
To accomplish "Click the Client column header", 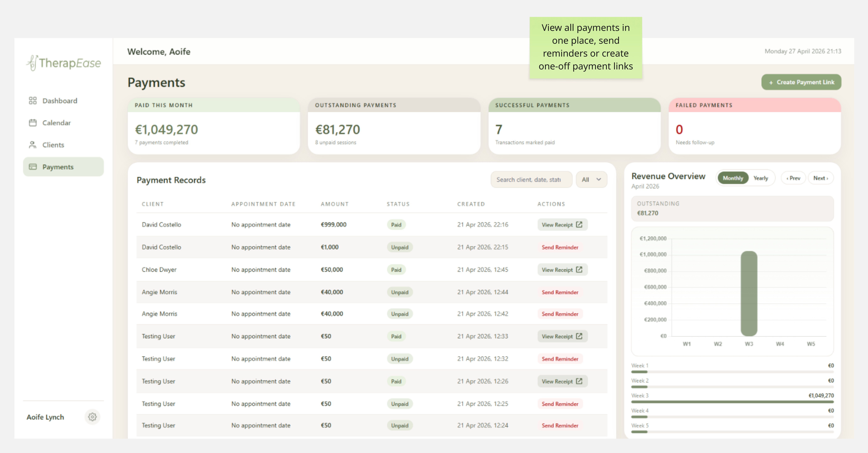I will click(x=153, y=204).
